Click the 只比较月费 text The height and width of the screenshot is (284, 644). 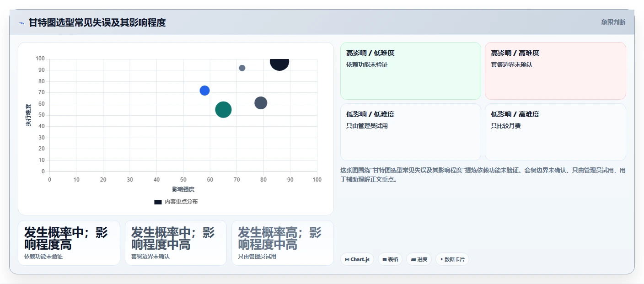click(x=506, y=126)
